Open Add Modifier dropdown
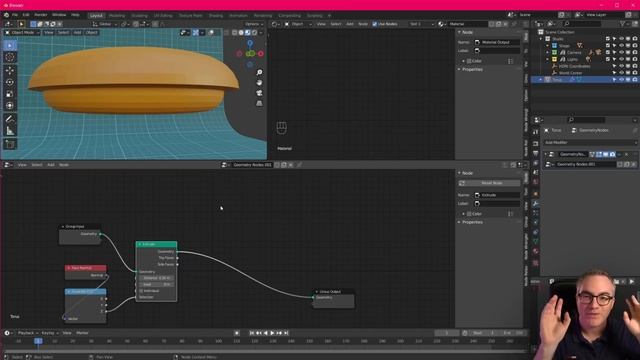This screenshot has height=360, width=640. (x=590, y=142)
